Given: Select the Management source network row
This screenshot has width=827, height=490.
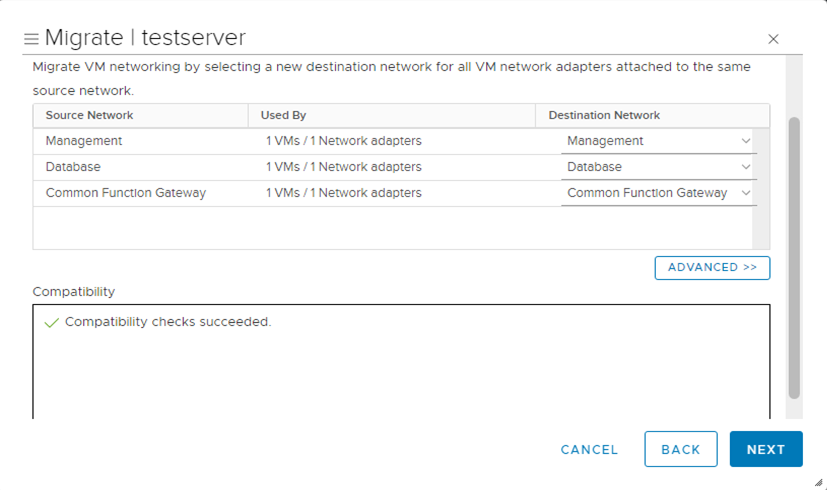Looking at the screenshot, I should pos(84,141).
